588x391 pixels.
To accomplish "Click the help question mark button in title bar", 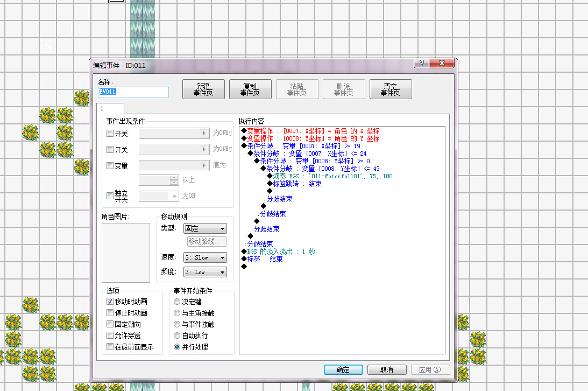I will point(422,63).
